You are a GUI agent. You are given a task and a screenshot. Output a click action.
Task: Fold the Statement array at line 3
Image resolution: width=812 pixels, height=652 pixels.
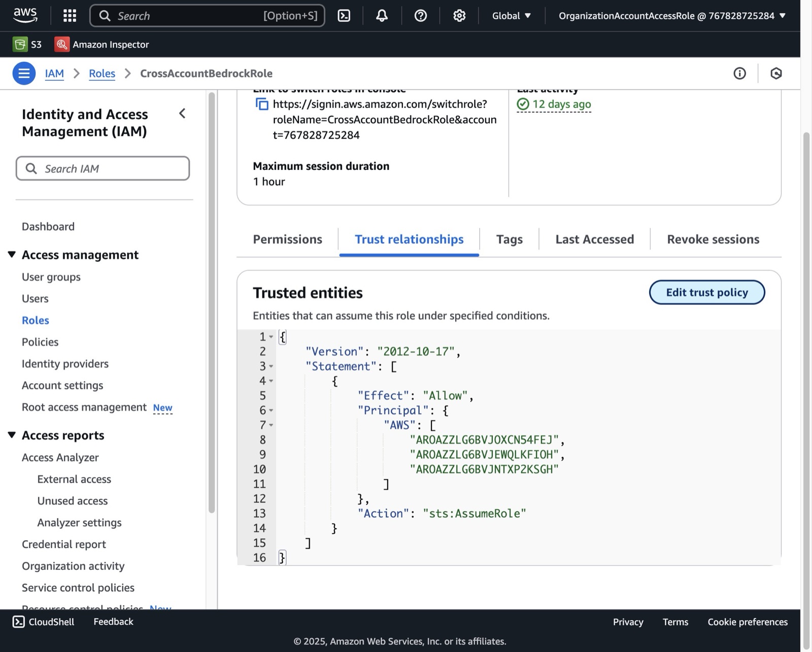271,366
